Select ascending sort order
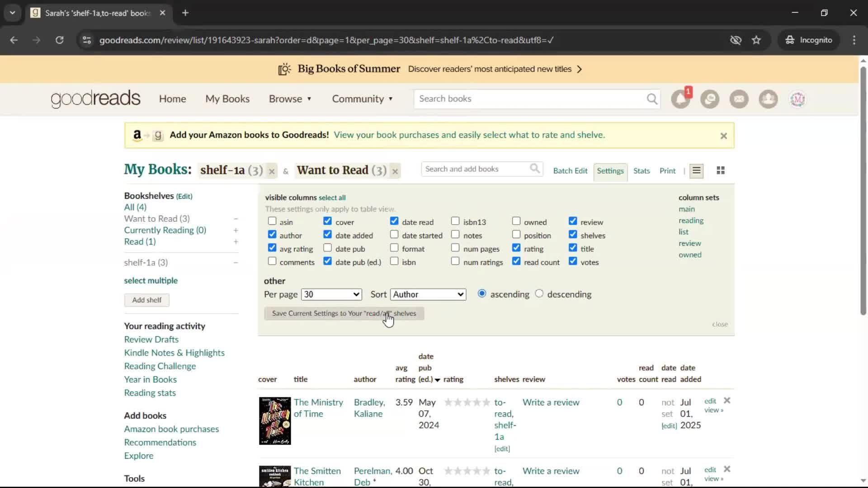Screen dimensions: 868x488 (482, 294)
